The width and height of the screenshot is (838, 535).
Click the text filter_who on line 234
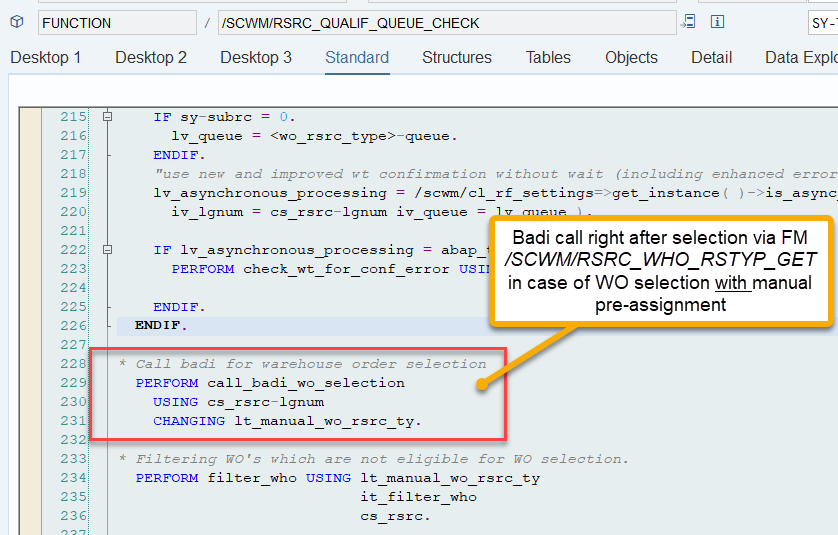[x=252, y=478]
